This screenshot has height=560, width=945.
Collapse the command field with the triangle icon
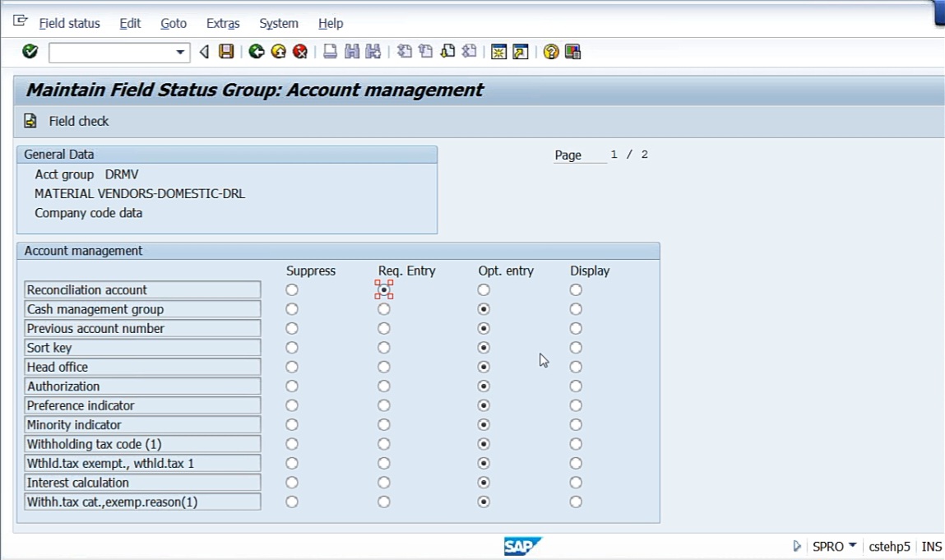(204, 52)
